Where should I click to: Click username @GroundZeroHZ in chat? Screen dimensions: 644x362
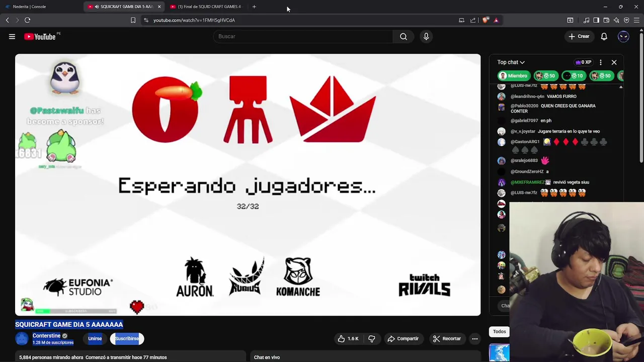[x=526, y=171]
